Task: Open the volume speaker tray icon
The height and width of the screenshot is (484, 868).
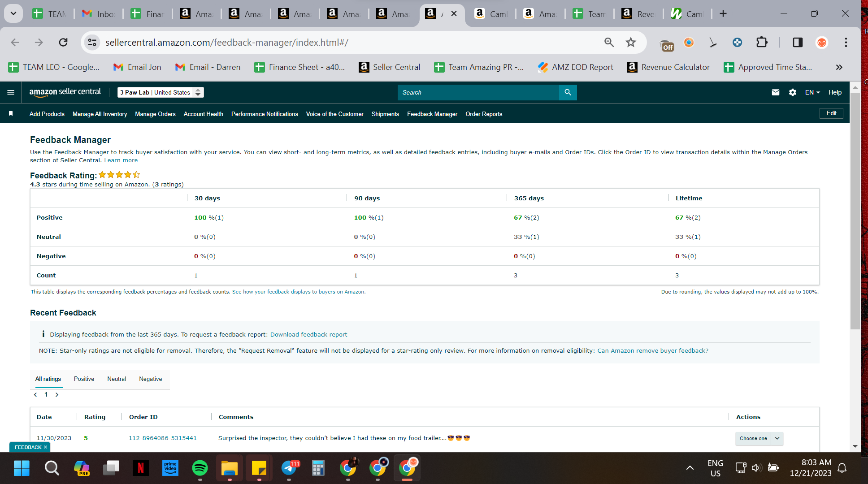Action: coord(756,468)
